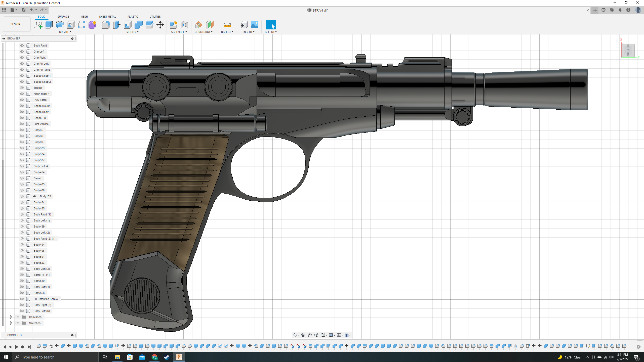Click the Save icon
The height and width of the screenshot is (362, 644).
pos(24,10)
